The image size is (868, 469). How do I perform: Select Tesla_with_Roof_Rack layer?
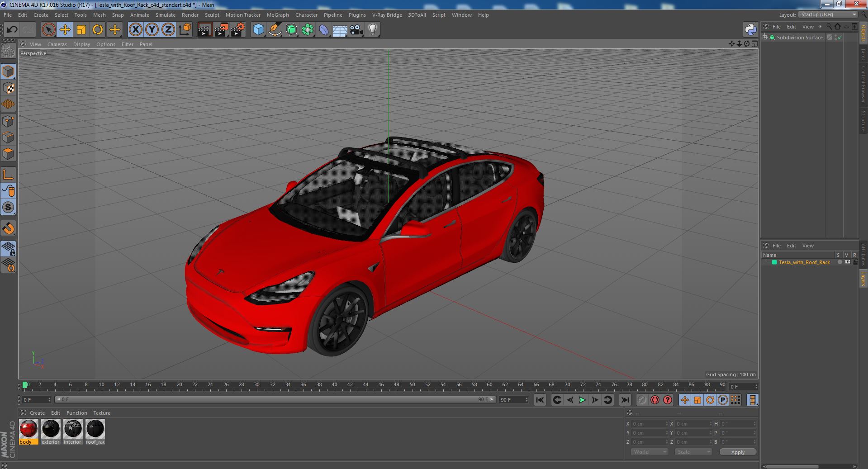pos(804,262)
